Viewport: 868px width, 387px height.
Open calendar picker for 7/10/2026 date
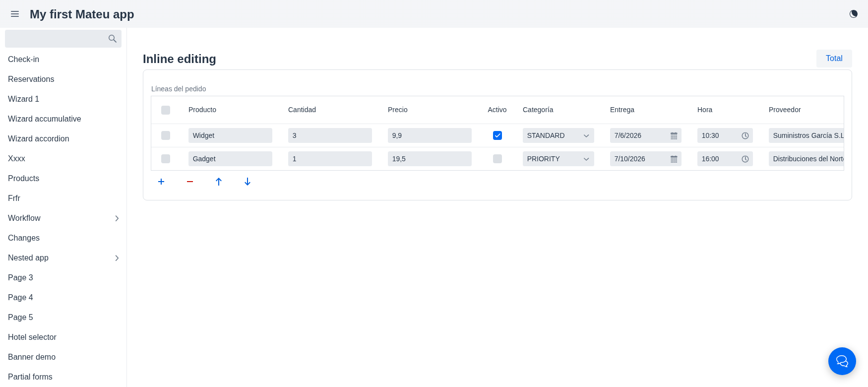coord(674,159)
